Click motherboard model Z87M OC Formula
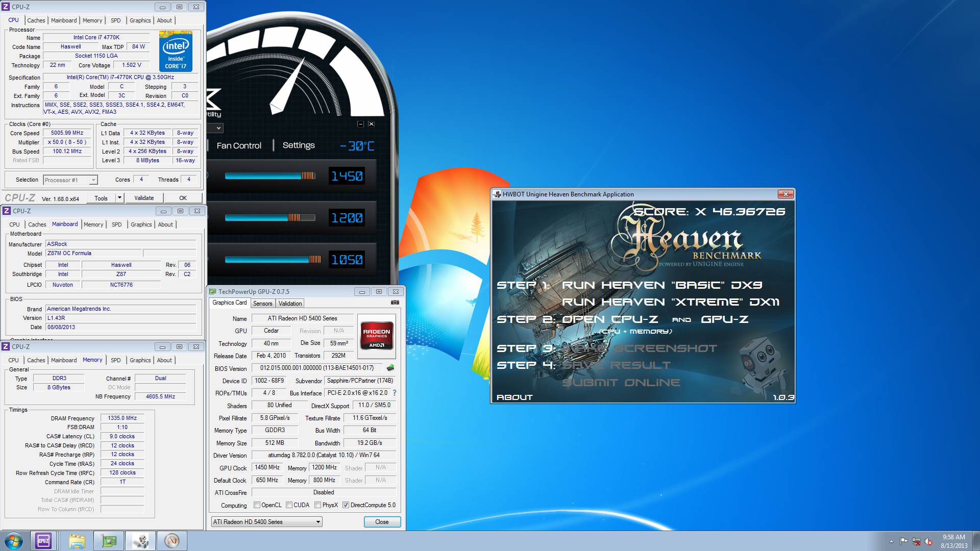 click(93, 254)
